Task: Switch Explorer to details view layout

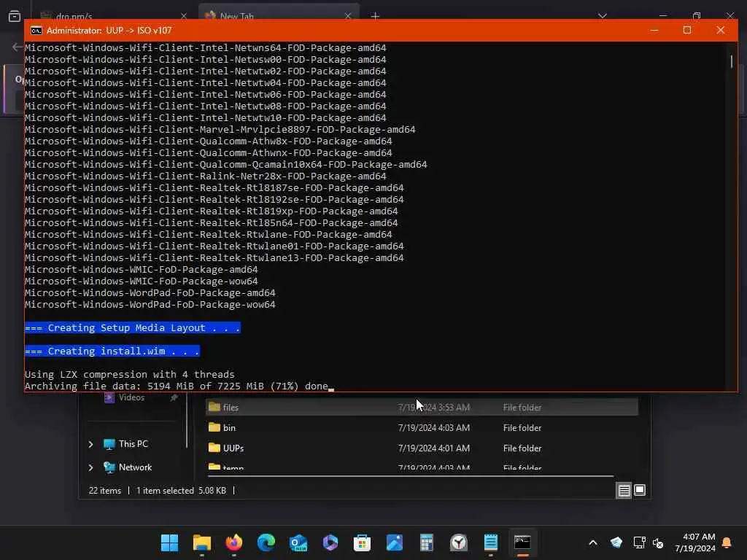Action: click(x=624, y=490)
